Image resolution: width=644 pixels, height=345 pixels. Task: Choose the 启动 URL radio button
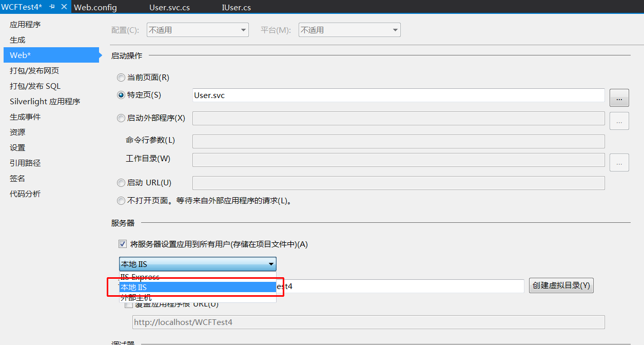point(121,183)
